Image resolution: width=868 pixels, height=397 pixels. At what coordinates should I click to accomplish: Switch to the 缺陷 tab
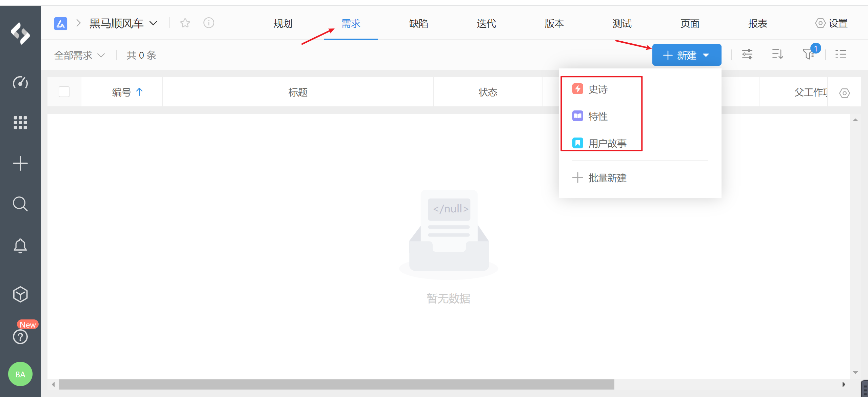coord(418,23)
